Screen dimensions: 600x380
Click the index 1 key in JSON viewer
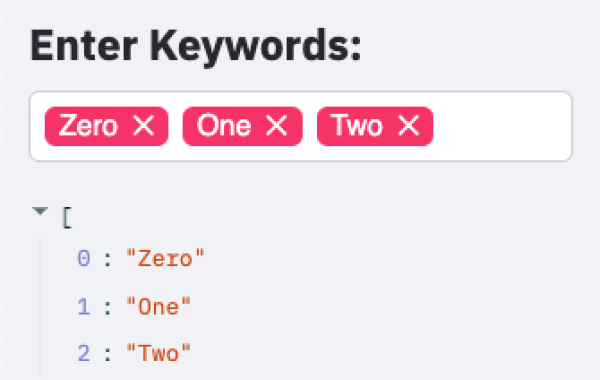click(84, 307)
